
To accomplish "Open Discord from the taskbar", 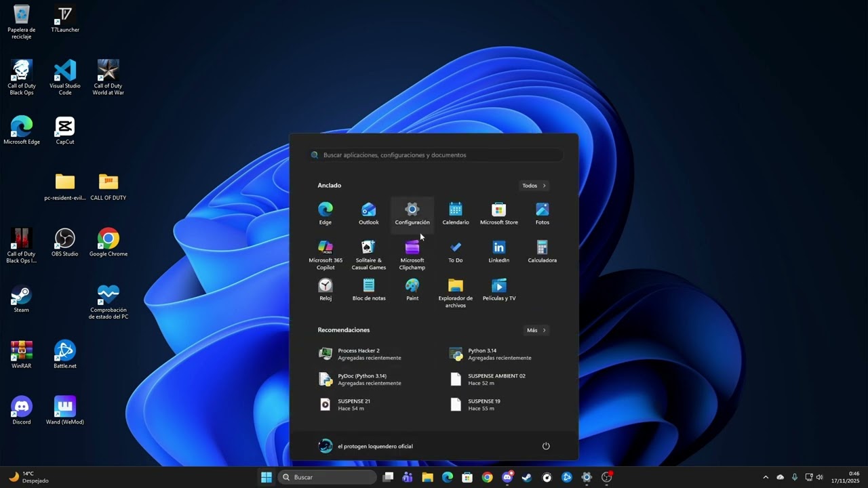I will coord(507,477).
